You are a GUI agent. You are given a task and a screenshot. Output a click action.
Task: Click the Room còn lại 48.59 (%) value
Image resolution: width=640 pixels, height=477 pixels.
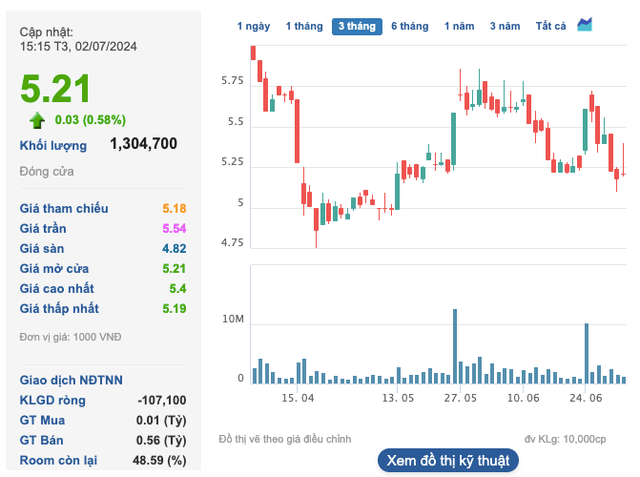pyautogui.click(x=162, y=460)
